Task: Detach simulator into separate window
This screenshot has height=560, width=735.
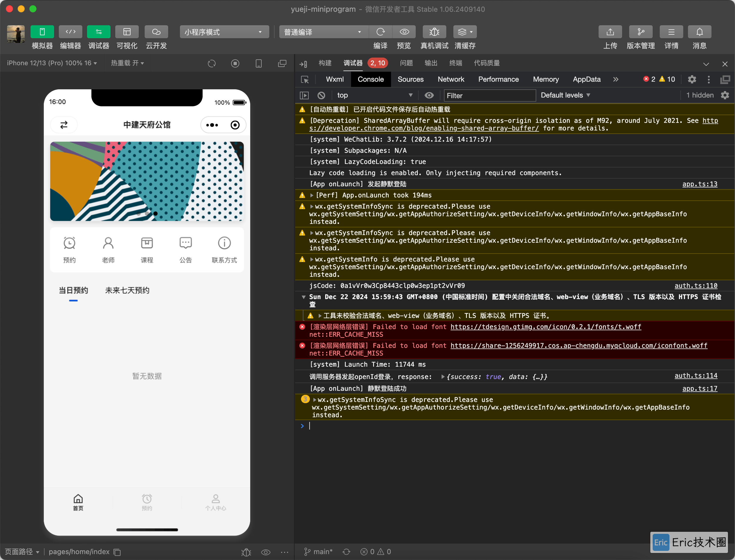Action: coord(282,63)
